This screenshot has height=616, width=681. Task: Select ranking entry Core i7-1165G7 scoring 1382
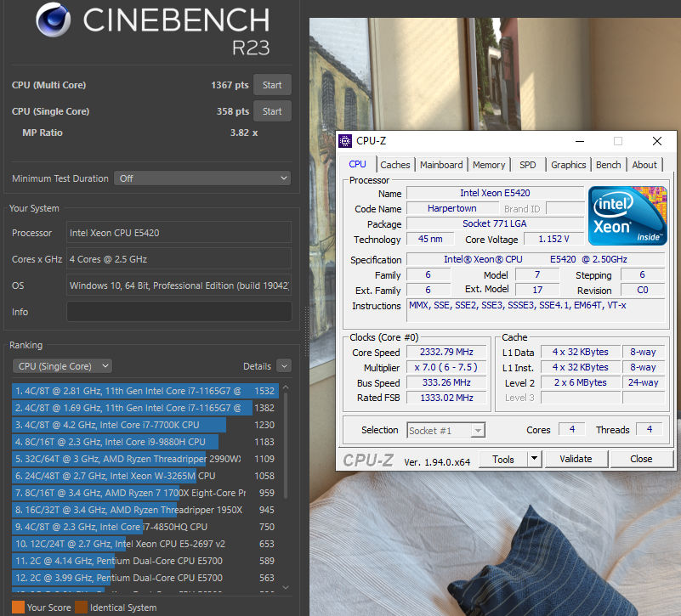(145, 408)
